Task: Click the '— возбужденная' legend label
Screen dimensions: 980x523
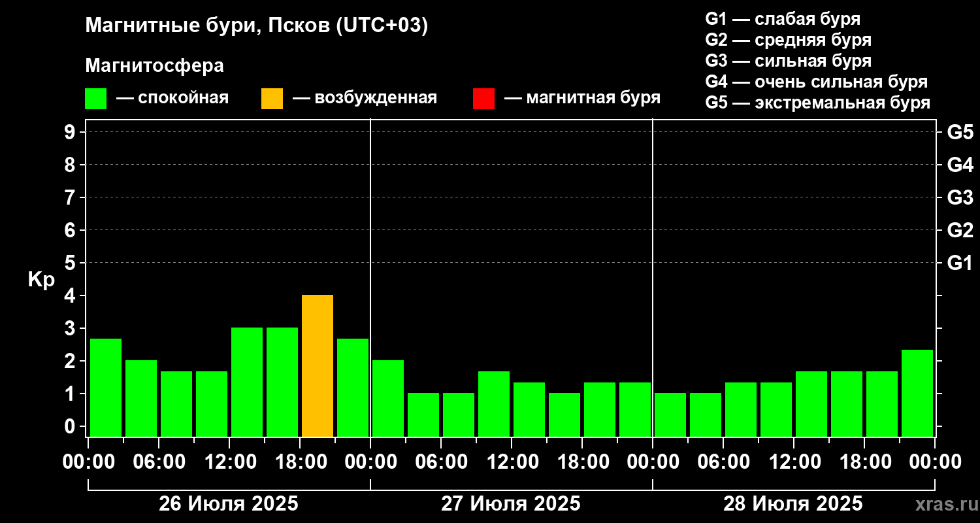Action: click(x=365, y=98)
